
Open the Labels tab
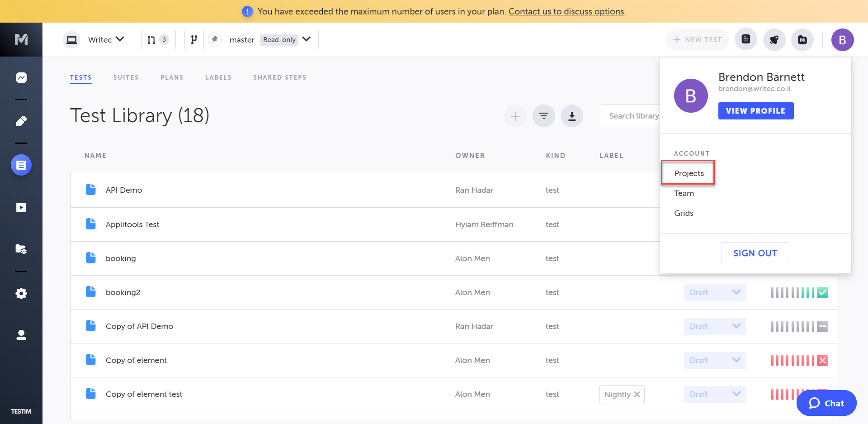218,77
